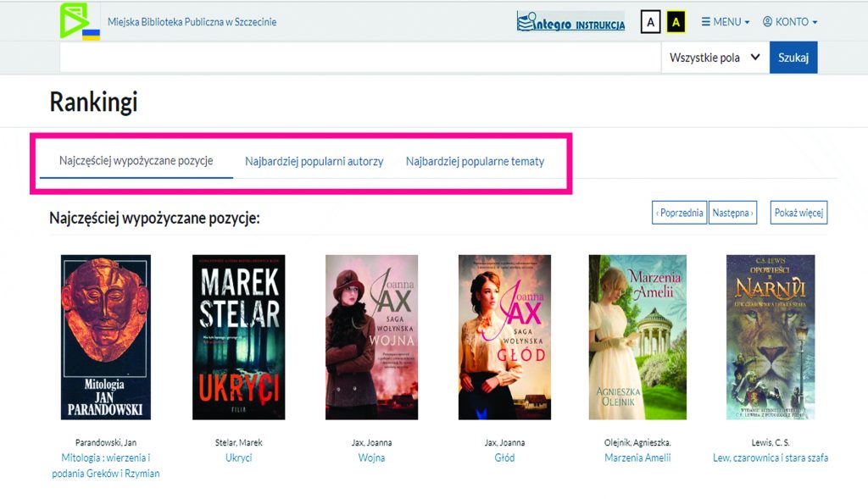Image resolution: width=868 pixels, height=499 pixels.
Task: Click into the main search input field
Action: coord(360,58)
